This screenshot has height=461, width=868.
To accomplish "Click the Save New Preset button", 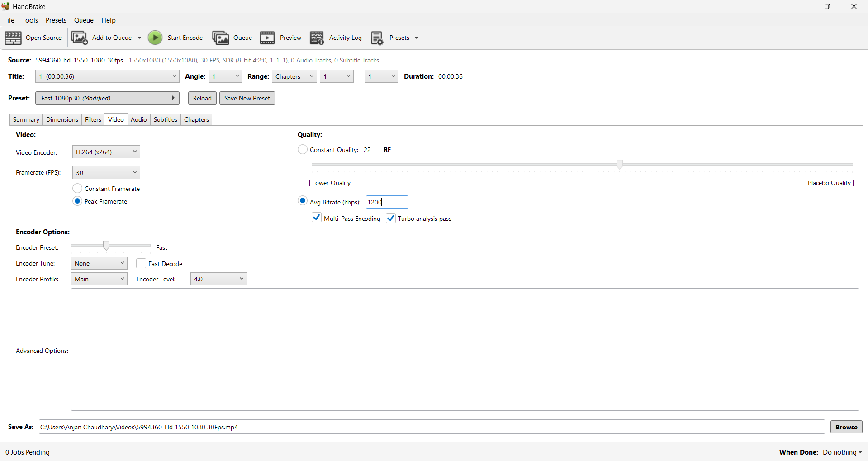I will pos(247,98).
